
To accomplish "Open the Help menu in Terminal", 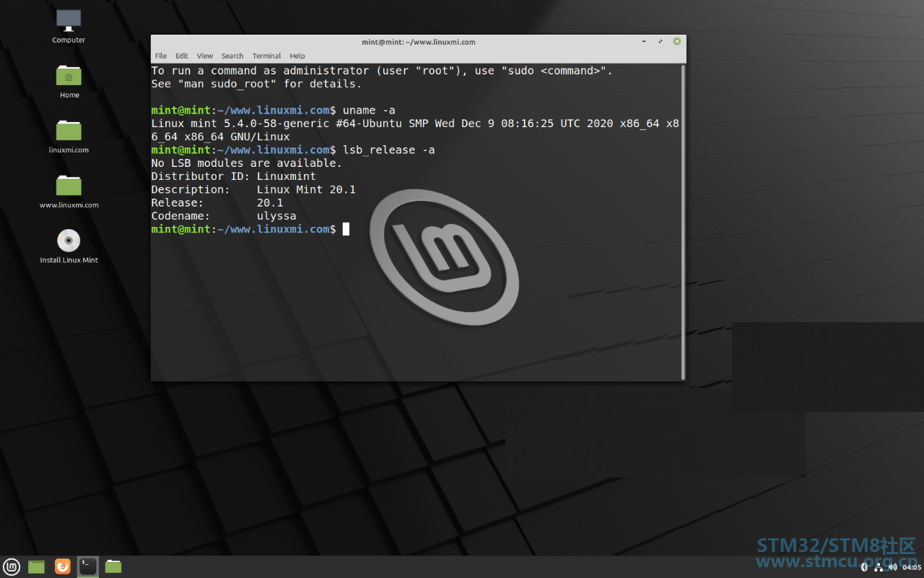I will [x=297, y=56].
